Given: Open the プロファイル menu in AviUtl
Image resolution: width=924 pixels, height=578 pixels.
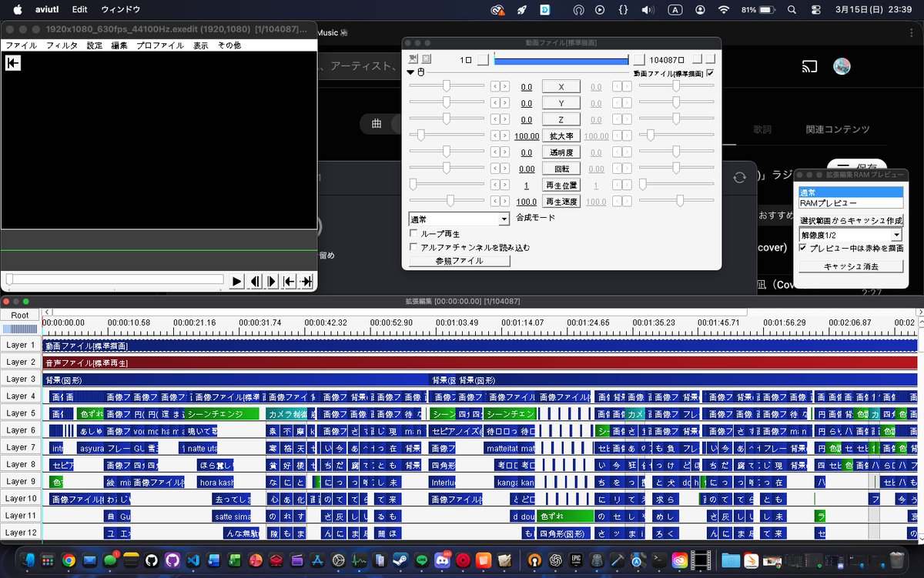Looking at the screenshot, I should click(160, 45).
